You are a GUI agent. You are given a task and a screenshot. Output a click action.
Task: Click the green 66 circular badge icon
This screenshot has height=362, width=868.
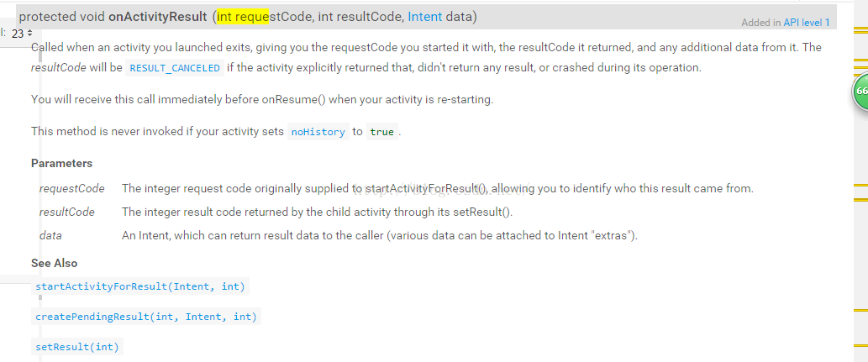(860, 91)
